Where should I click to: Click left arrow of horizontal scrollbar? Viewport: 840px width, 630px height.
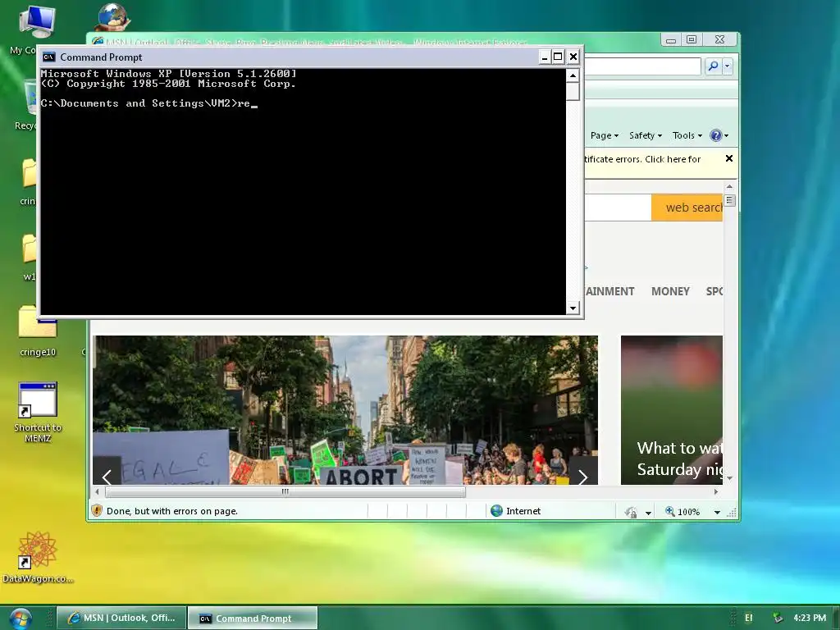coord(97,491)
